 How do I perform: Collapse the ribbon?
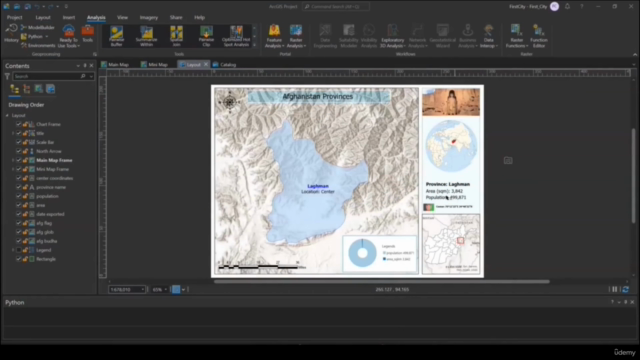635,54
